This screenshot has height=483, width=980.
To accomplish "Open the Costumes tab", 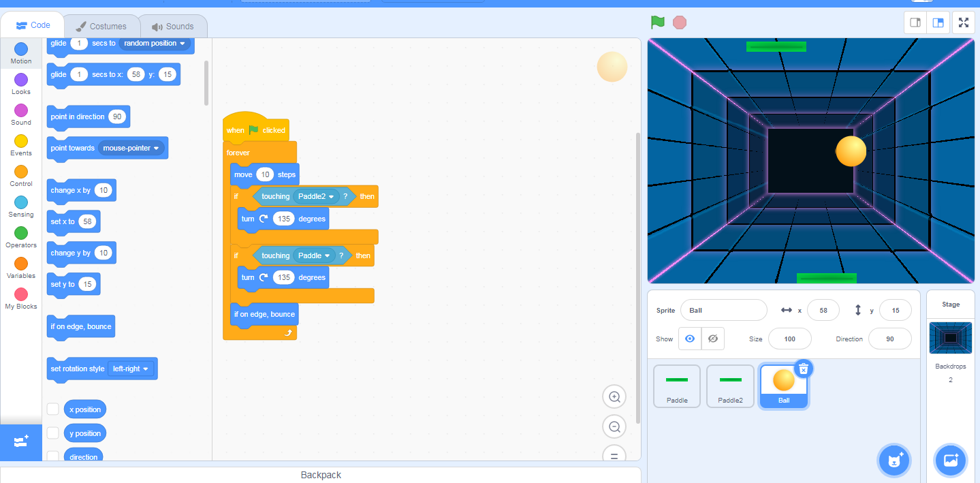I will (x=101, y=27).
